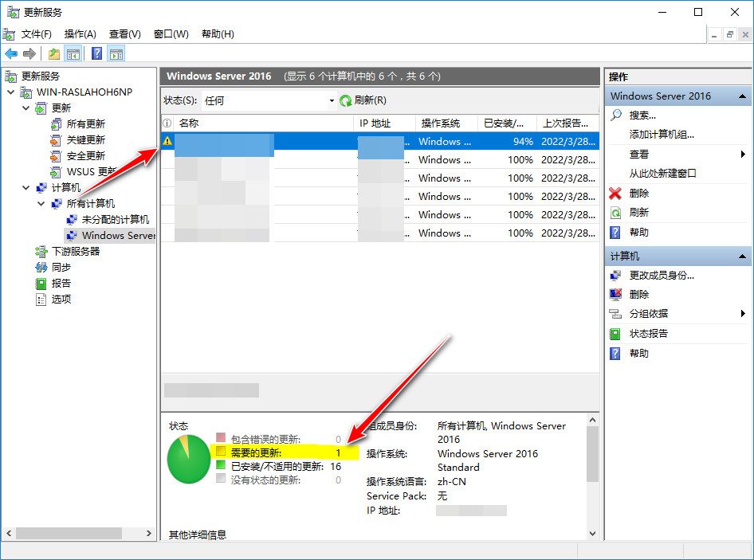Click red X Delete icon under Windows Server 2016

click(x=615, y=194)
